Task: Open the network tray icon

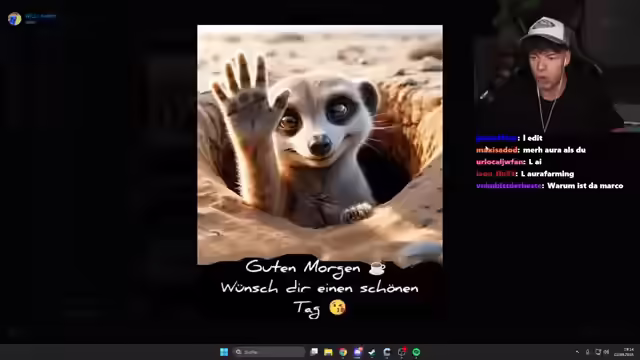Action: click(x=598, y=352)
